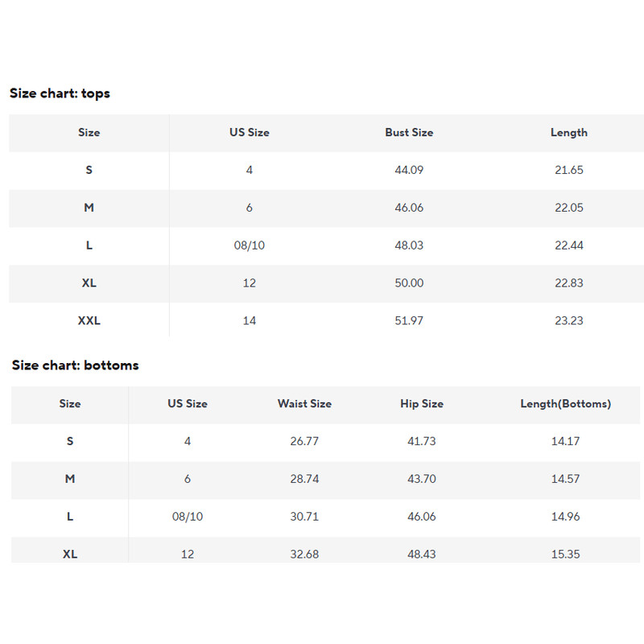Screen dimensions: 644x644
Task: Click tops length value 23.23
Action: pos(568,321)
